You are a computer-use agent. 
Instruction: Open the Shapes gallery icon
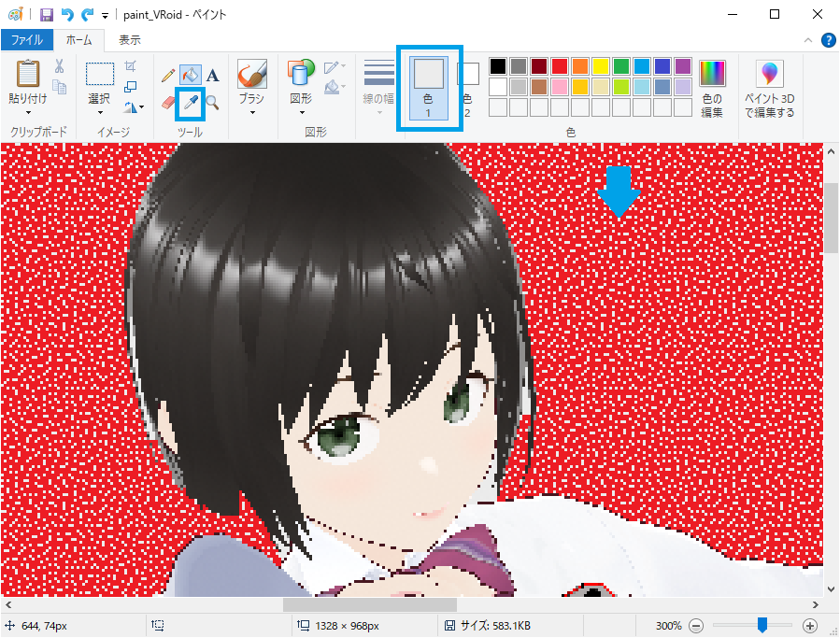click(301, 72)
